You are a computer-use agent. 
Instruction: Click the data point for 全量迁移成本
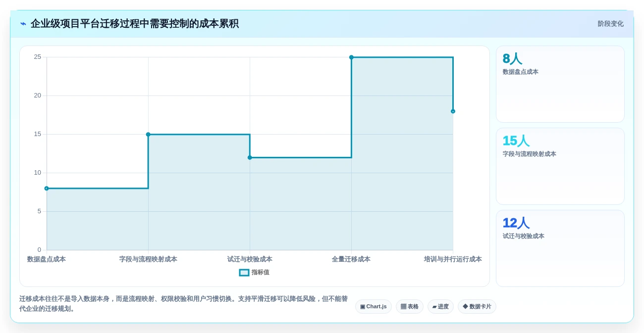[351, 57]
